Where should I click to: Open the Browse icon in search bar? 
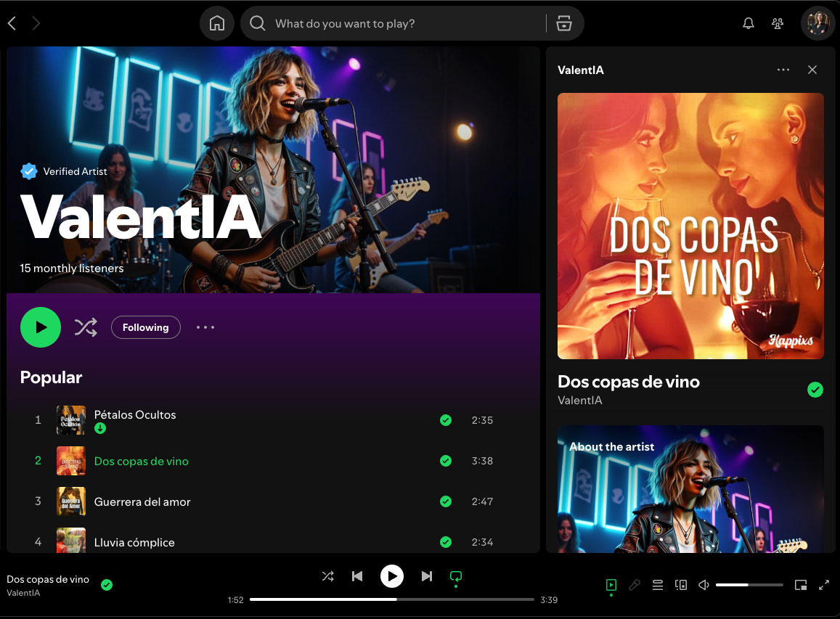tap(564, 23)
